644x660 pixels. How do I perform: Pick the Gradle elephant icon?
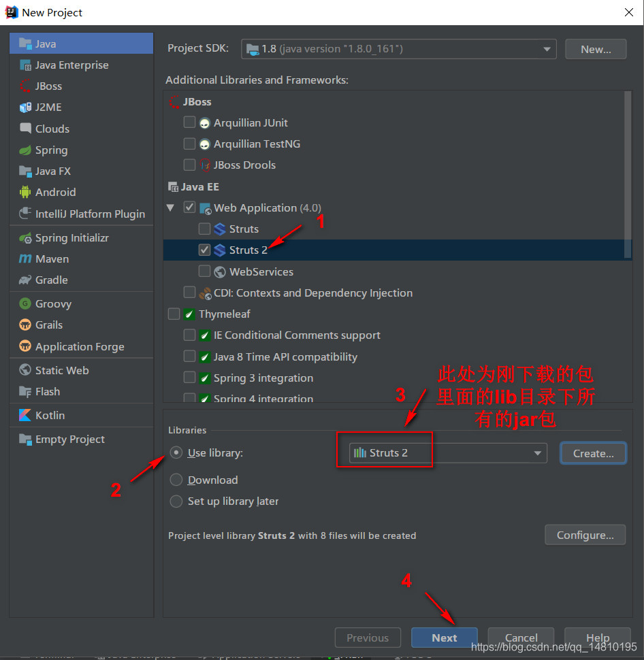25,280
